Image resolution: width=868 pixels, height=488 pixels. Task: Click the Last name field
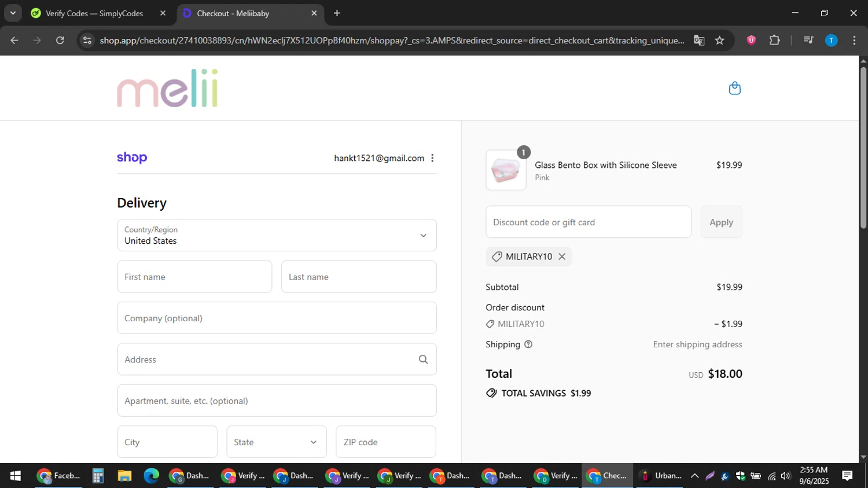coord(359,277)
